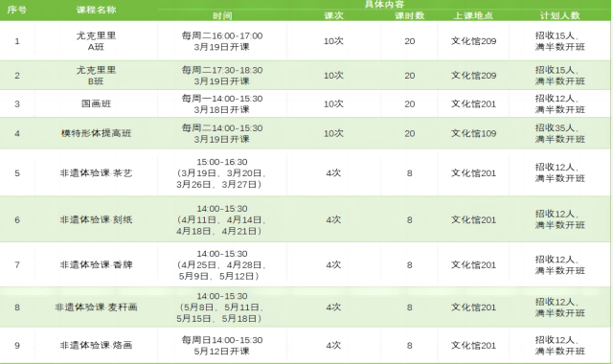Click the 国画班 course name cell
This screenshot has height=364, width=613.
tap(96, 104)
